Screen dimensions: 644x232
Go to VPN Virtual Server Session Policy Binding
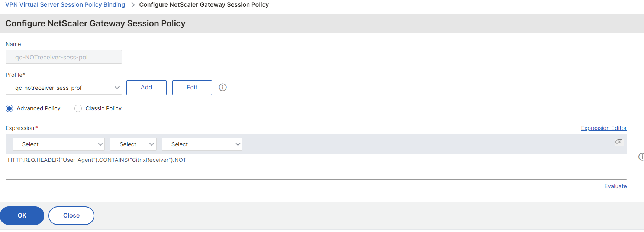pos(65,5)
